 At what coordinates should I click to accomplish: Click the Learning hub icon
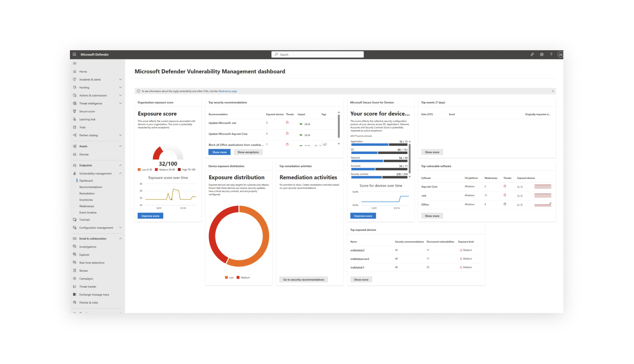pos(75,119)
